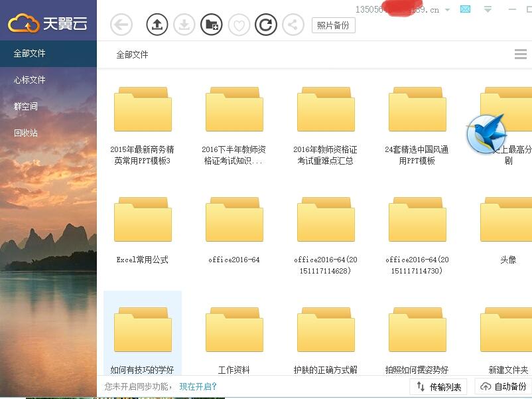Click the heart icon to favorite files

point(239,25)
